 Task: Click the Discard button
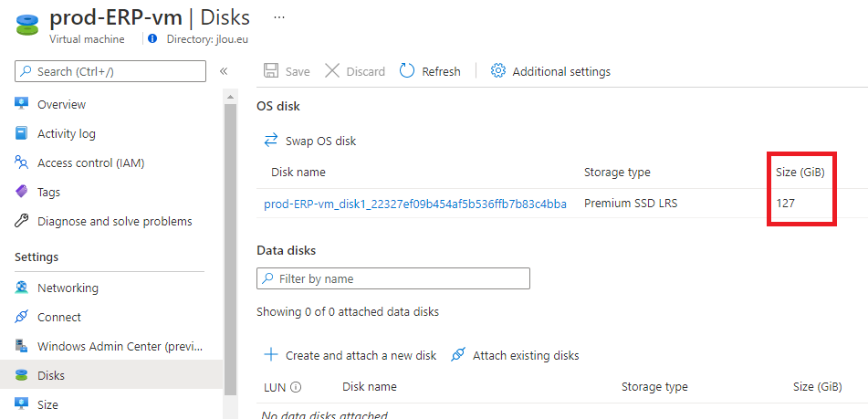tap(355, 71)
